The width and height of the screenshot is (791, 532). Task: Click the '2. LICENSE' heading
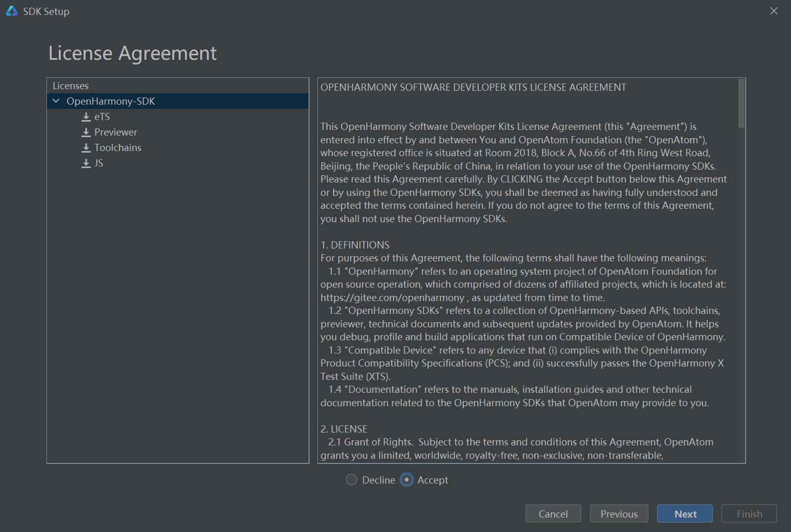coord(344,429)
